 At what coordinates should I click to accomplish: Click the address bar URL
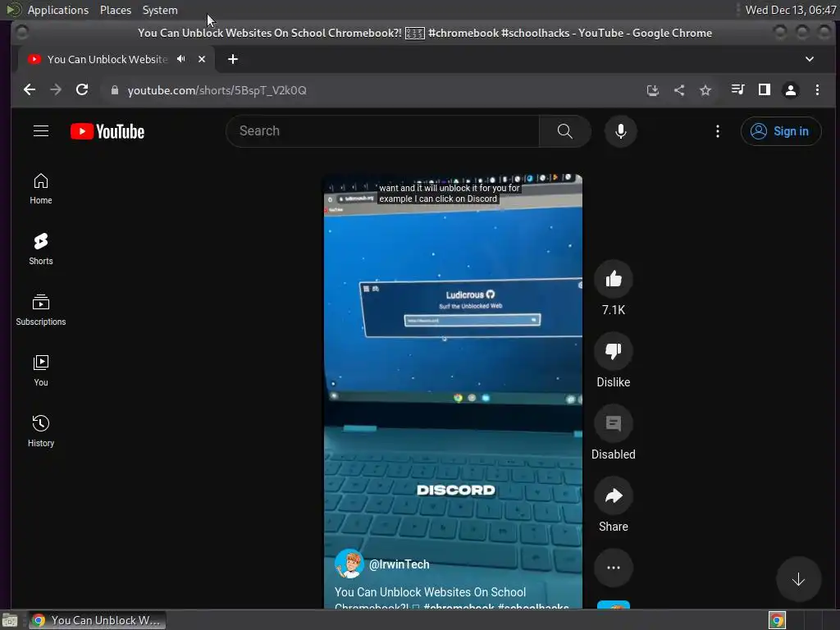(x=217, y=90)
